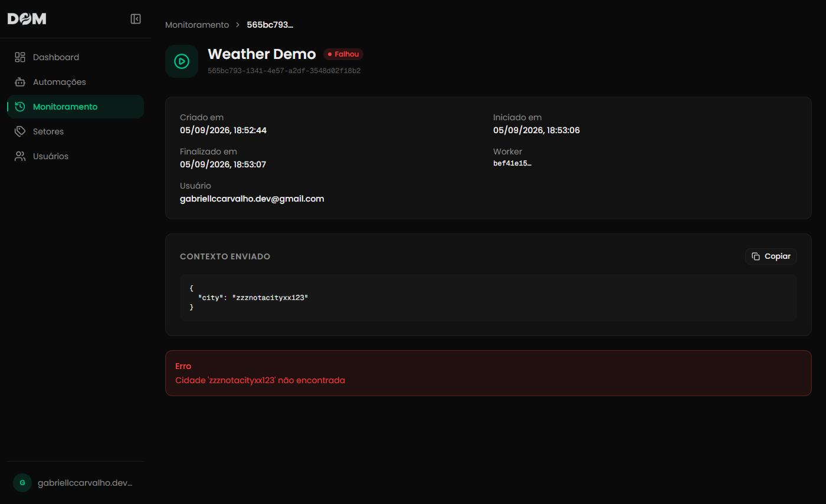Click the Iniciado em timestamp 18:53:06
The height and width of the screenshot is (504, 826).
pyautogui.click(x=536, y=130)
